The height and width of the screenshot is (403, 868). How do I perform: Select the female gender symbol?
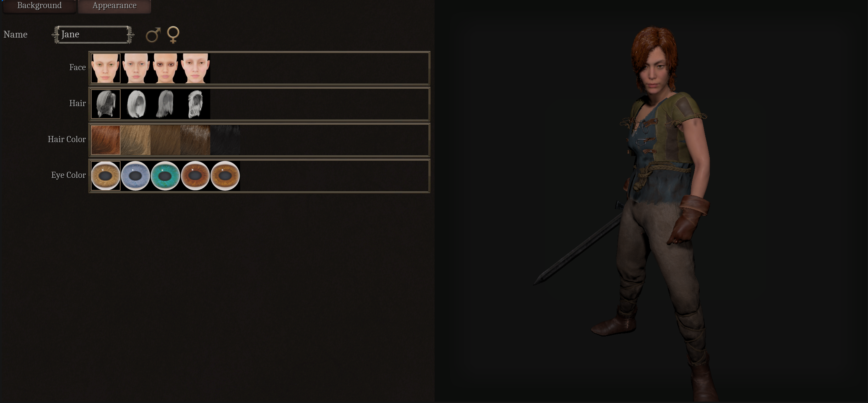click(x=173, y=35)
